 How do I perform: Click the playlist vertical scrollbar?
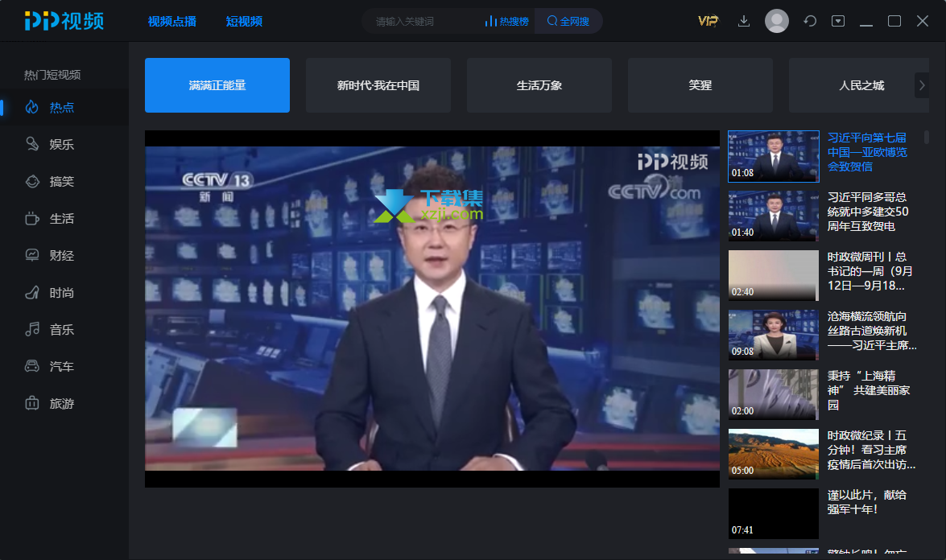[926, 138]
